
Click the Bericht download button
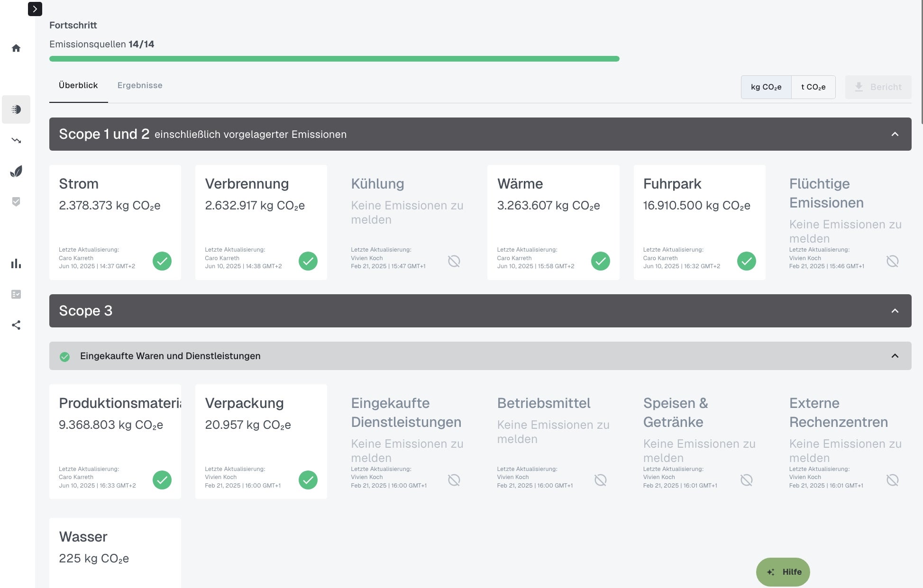878,87
